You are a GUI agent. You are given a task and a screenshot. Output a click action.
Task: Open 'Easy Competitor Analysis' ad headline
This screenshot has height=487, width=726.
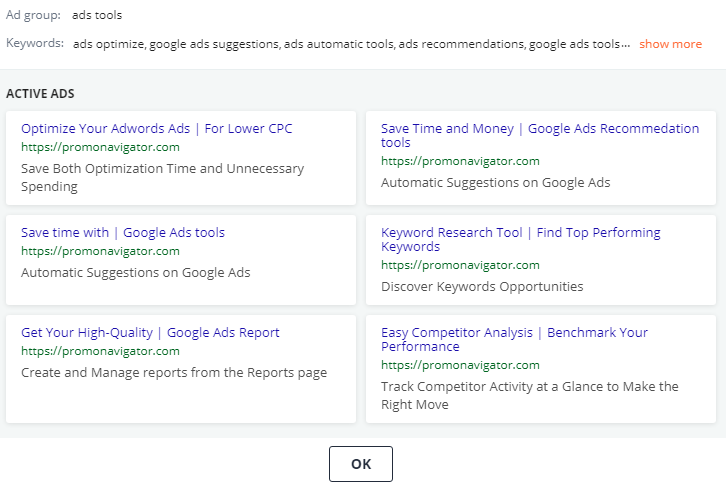pos(514,339)
